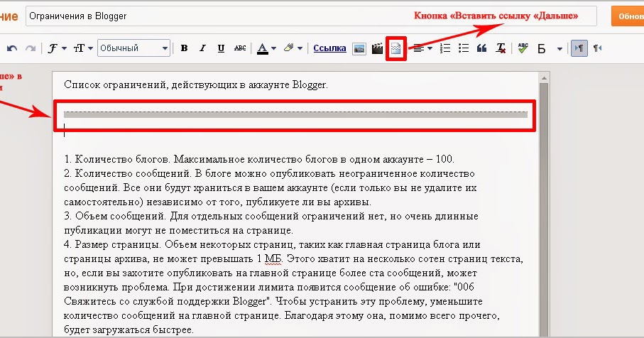Remove formatting from selected text
The image size is (644, 338).
[x=501, y=48]
